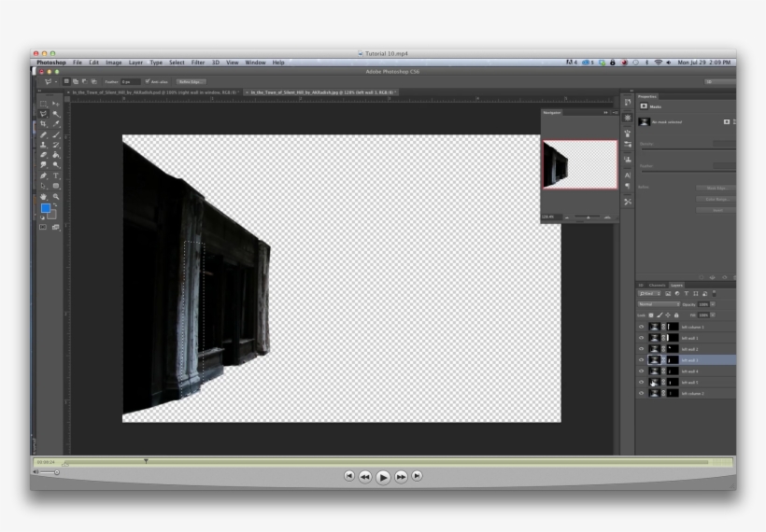The height and width of the screenshot is (532, 766).
Task: Click the video Play button
Action: click(383, 477)
